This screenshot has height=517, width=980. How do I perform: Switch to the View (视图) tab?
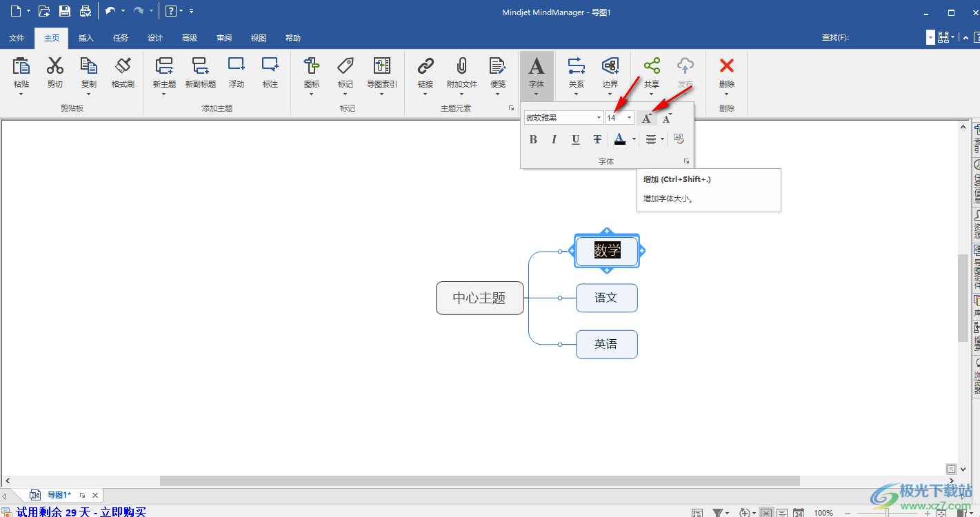coord(259,38)
